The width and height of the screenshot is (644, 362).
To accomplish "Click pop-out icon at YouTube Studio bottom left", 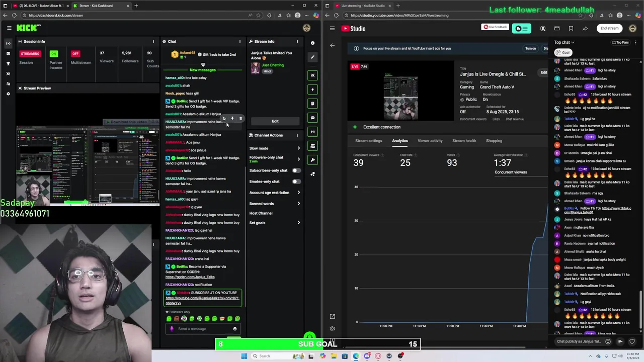I will [332, 316].
